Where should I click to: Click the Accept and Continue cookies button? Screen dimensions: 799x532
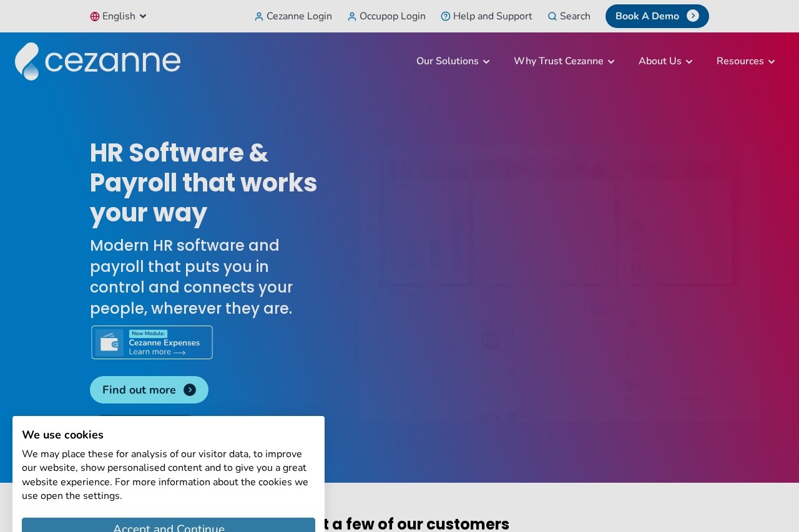[169, 525]
